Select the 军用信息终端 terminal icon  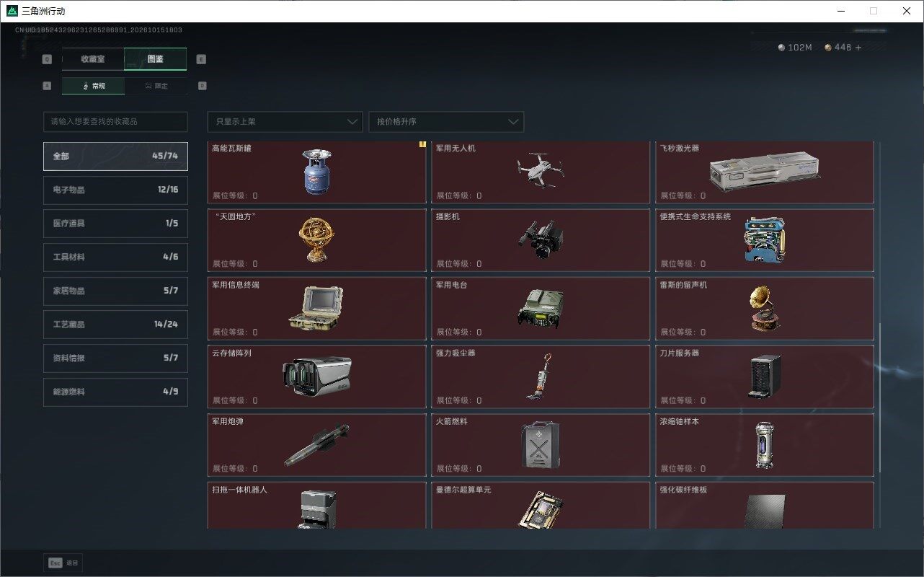click(317, 308)
